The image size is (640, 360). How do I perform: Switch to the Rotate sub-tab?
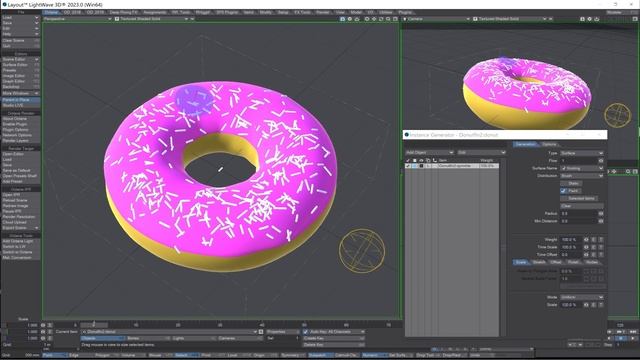(573, 262)
